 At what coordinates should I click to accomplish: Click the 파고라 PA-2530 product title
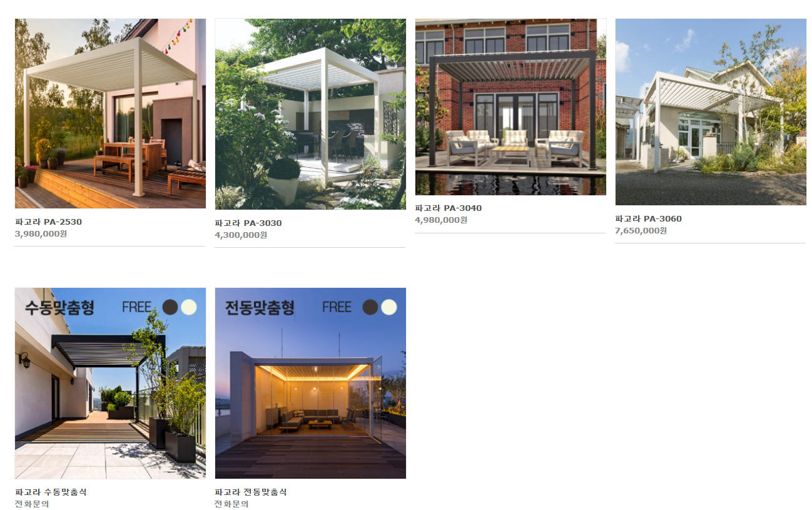click(48, 222)
